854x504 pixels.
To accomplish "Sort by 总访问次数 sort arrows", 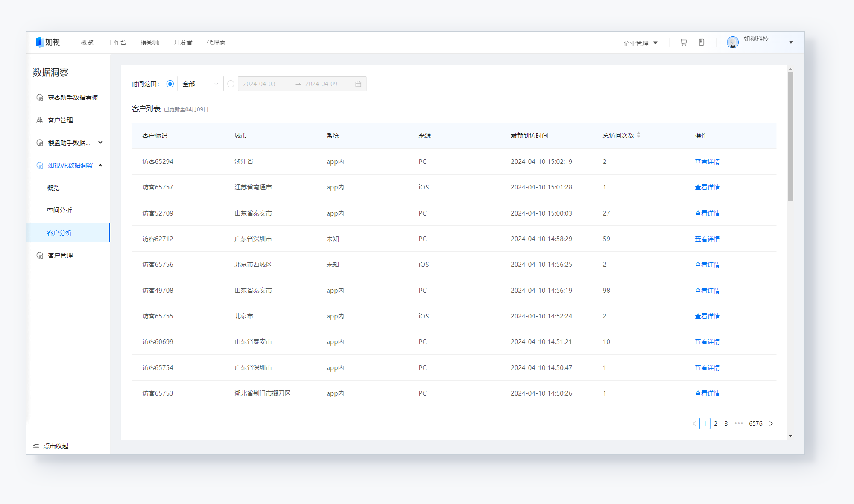I will (638, 135).
